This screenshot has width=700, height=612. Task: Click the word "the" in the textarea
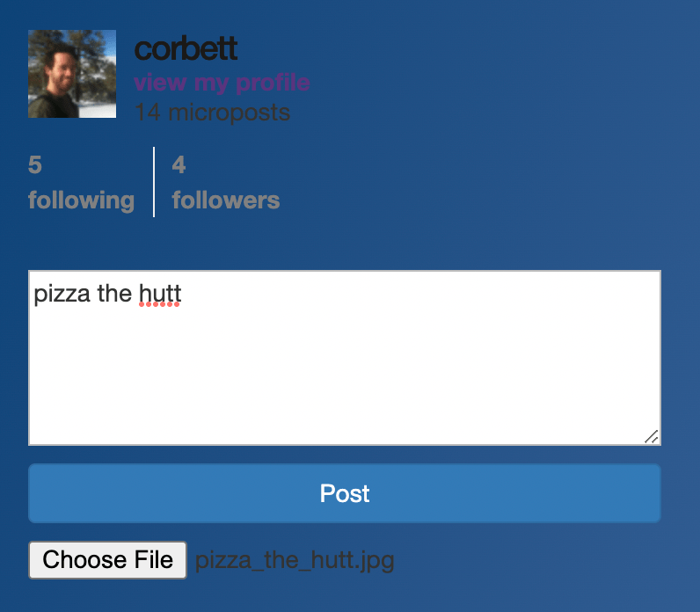coord(114,294)
